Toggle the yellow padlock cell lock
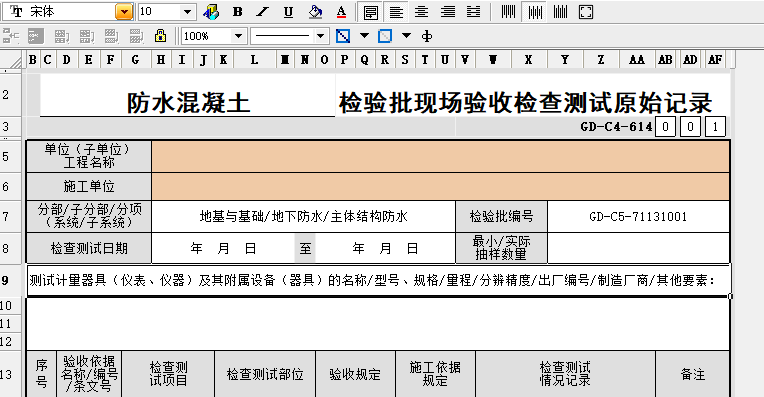Screen dimensions: 764x397 click(x=160, y=36)
